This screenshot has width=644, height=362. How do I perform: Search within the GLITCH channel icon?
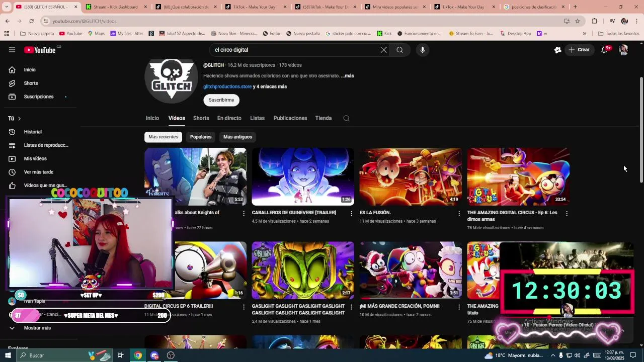tap(346, 118)
